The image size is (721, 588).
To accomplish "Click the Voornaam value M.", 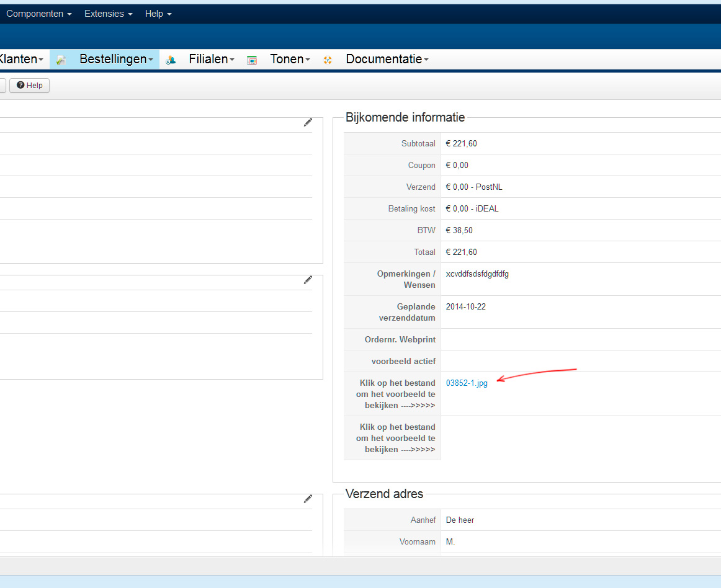I will click(x=450, y=541).
